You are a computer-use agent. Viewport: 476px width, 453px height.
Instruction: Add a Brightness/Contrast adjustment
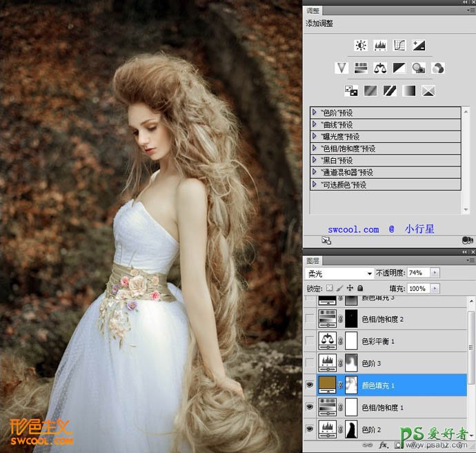[x=360, y=46]
